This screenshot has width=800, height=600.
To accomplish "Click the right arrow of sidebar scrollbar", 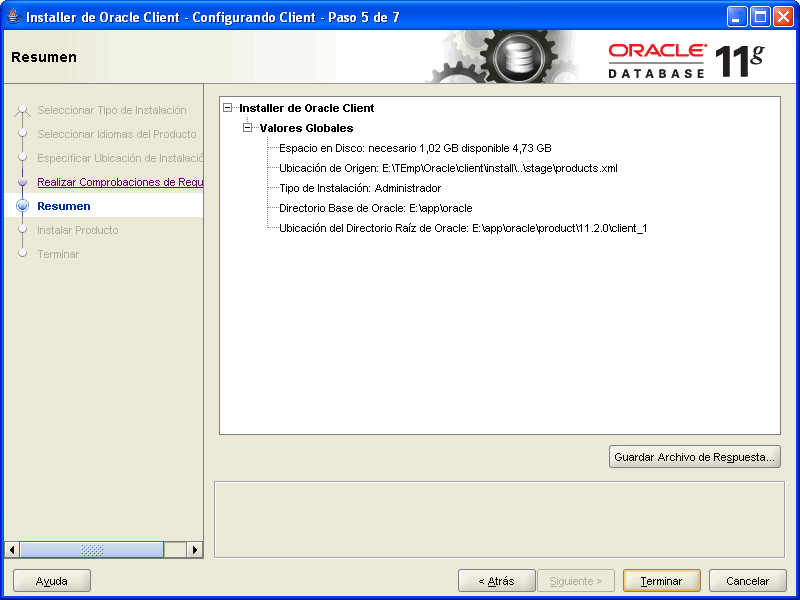I will pos(194,549).
